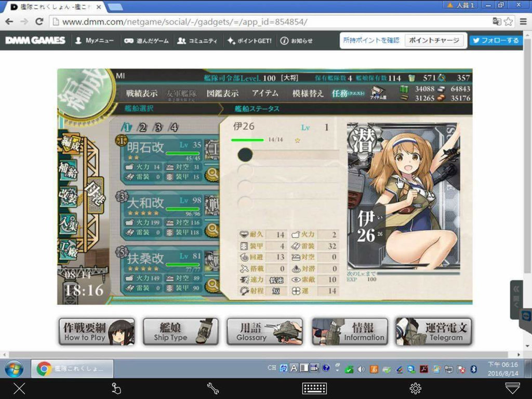Click the magnifier icon on 大和改 card
Screen dimensions: 532x399
point(212,229)
